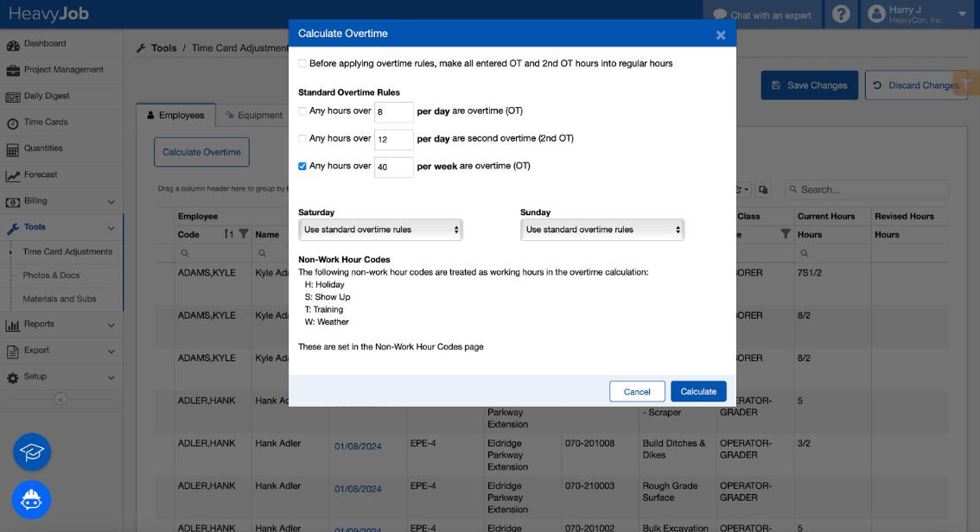Open the Saturday overtime rules dropdown
The image size is (980, 532).
click(x=380, y=230)
